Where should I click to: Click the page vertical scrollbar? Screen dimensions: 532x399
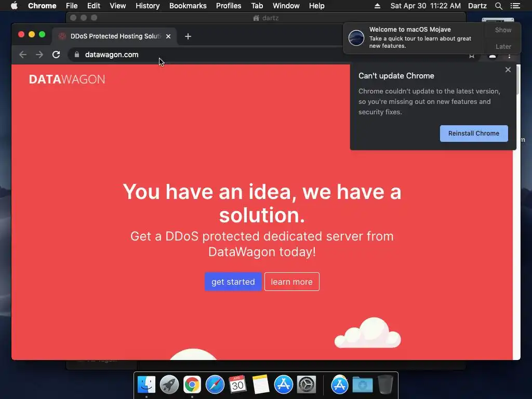coord(517,81)
